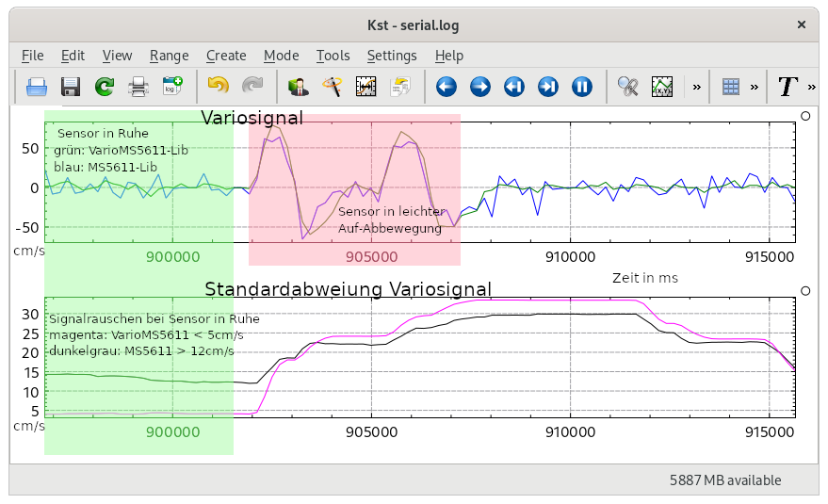The height and width of the screenshot is (504, 828).
Task: Click the Open file toolbar icon
Action: point(37,87)
